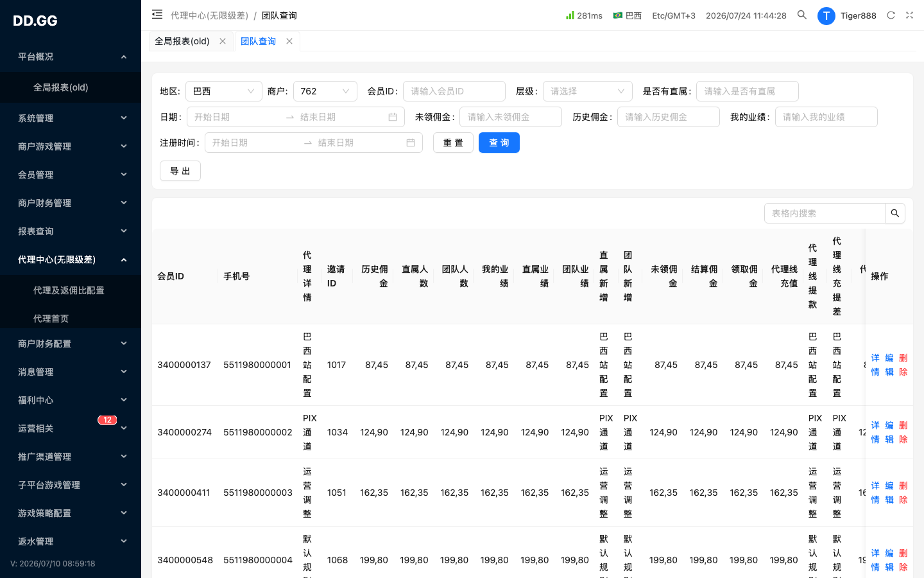Image resolution: width=924 pixels, height=578 pixels.
Task: Click the blue 查询 button
Action: point(499,143)
